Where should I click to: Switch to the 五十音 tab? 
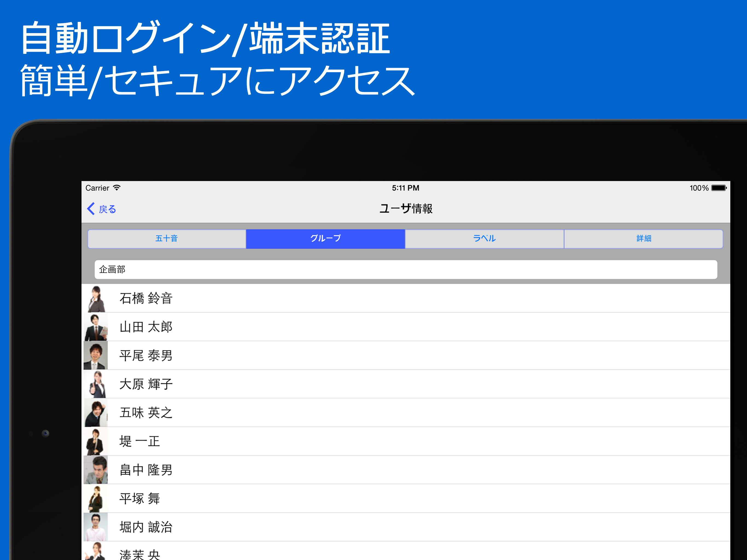pos(167,238)
